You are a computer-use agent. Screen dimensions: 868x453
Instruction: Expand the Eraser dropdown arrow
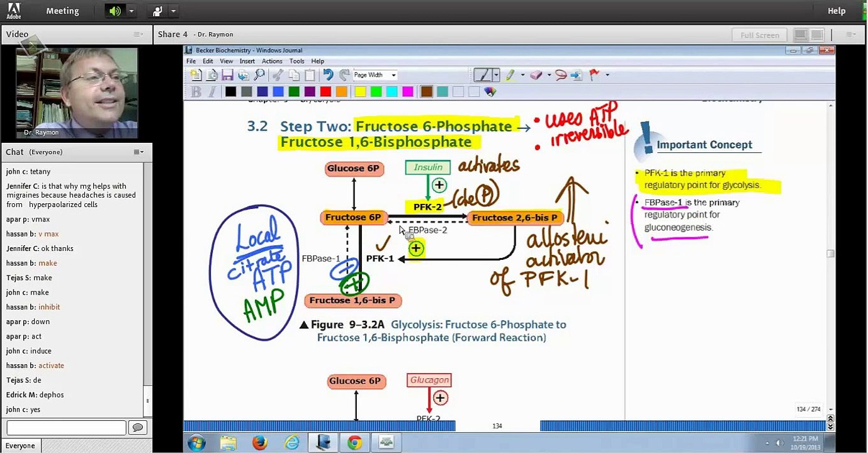pos(549,75)
